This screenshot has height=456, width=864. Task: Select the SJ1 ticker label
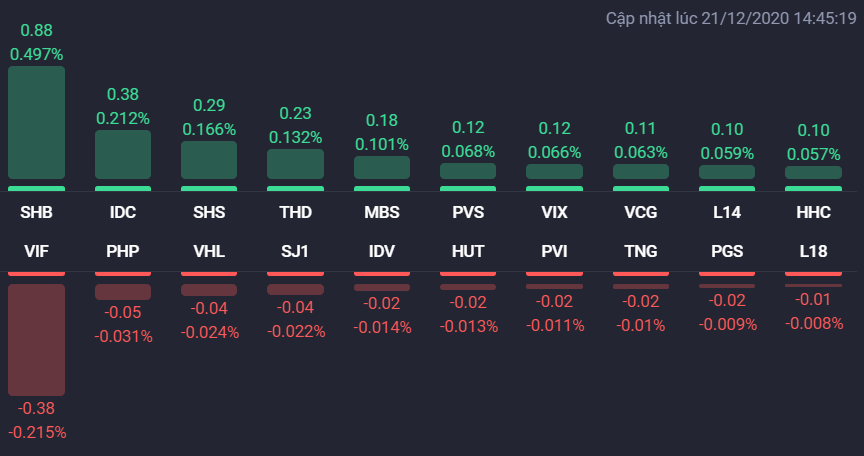click(295, 251)
